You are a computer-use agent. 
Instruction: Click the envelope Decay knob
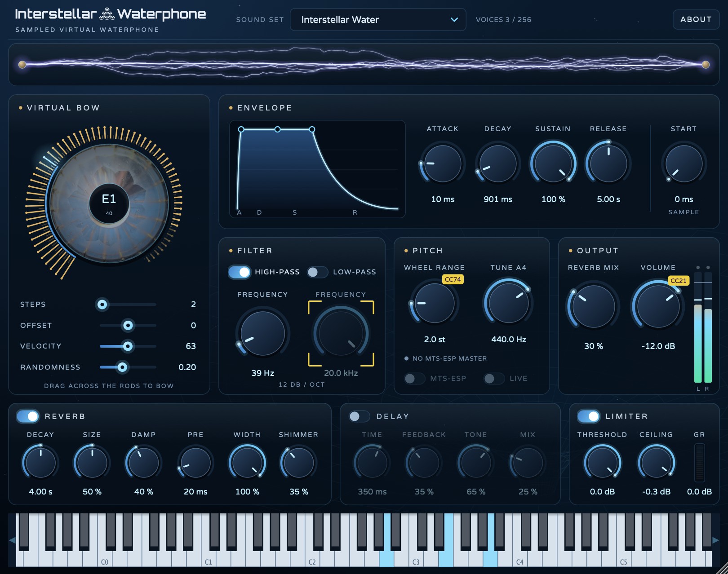click(x=498, y=163)
